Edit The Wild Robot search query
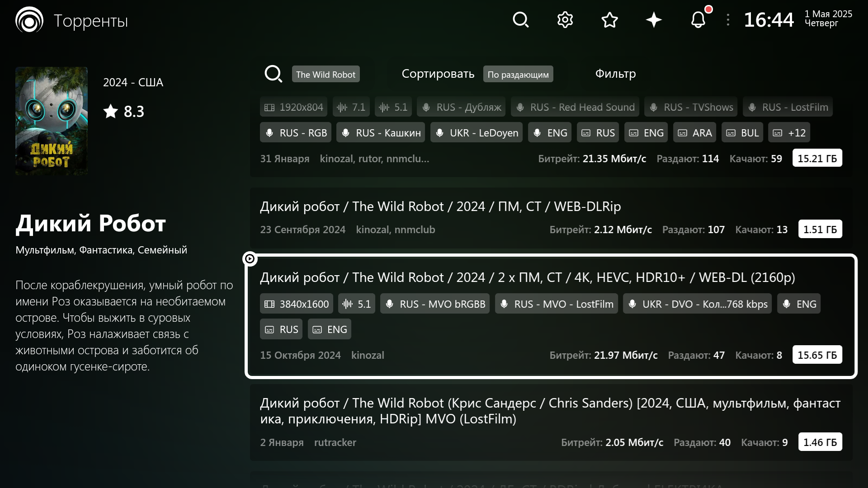868x488 pixels. 325,74
